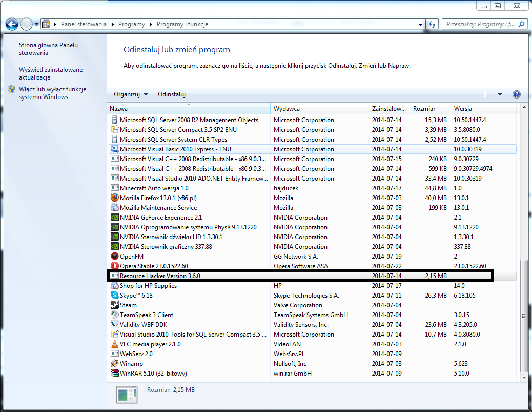Select the VLC media player cone icon
This screenshot has height=412, width=532.
pos(115,344)
